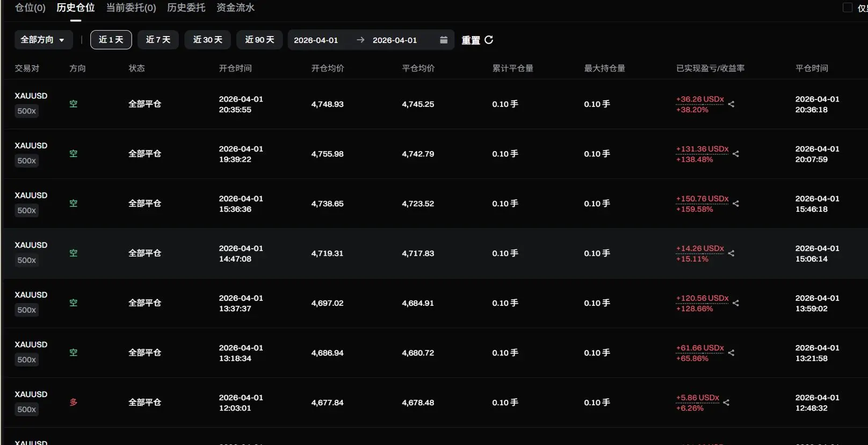Switch to the 历史委托 tab
Viewport: 868px width, 445px height.
[186, 8]
